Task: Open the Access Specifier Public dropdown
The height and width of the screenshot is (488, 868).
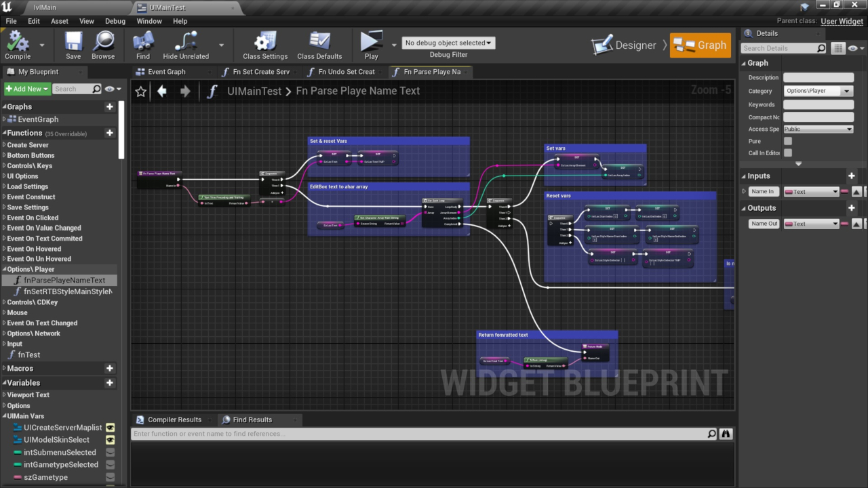Action: coord(818,129)
